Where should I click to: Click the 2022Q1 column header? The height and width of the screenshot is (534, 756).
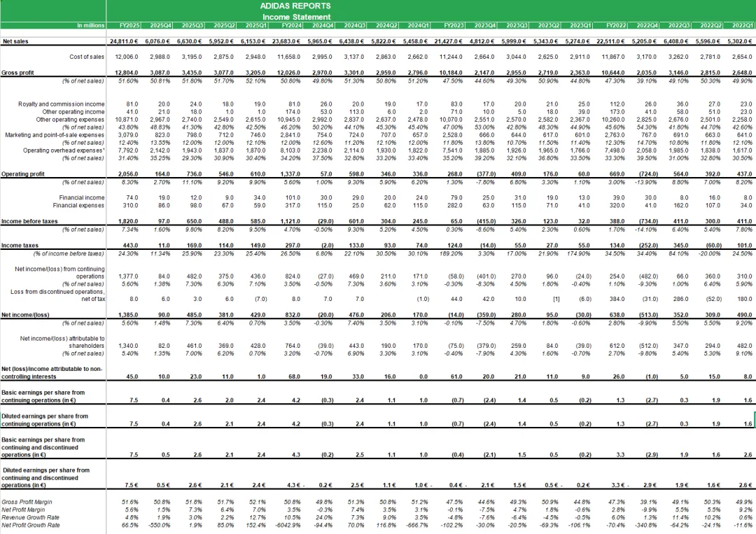(743, 25)
